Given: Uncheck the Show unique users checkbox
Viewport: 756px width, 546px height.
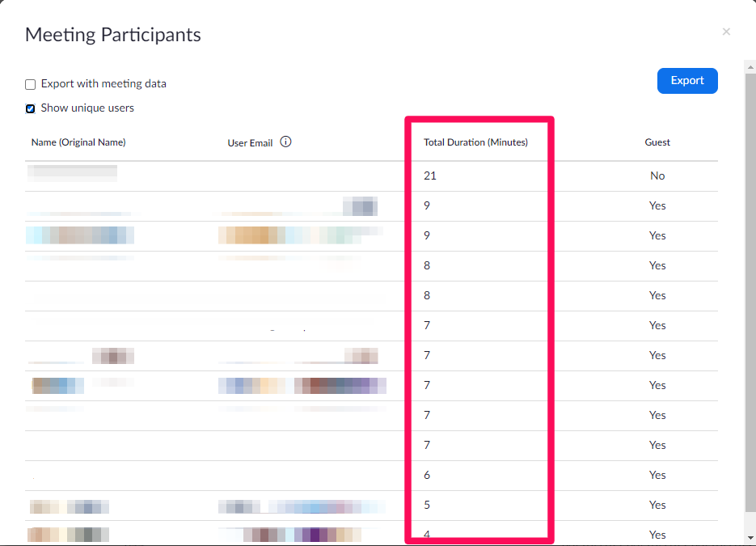Looking at the screenshot, I should click(31, 108).
